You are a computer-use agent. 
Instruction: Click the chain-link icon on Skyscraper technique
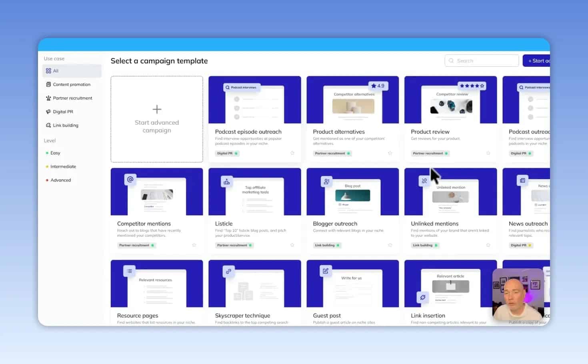click(x=228, y=271)
